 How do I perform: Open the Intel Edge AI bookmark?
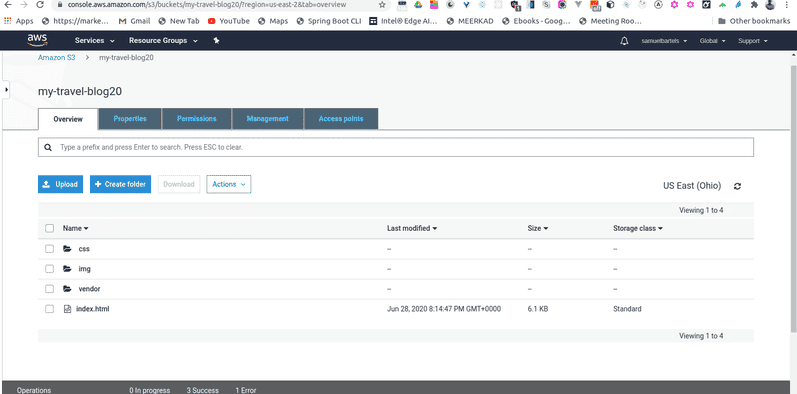coord(404,21)
